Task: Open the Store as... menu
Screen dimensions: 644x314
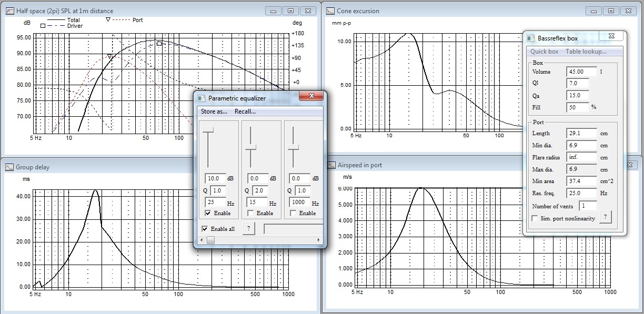Action: click(x=214, y=112)
